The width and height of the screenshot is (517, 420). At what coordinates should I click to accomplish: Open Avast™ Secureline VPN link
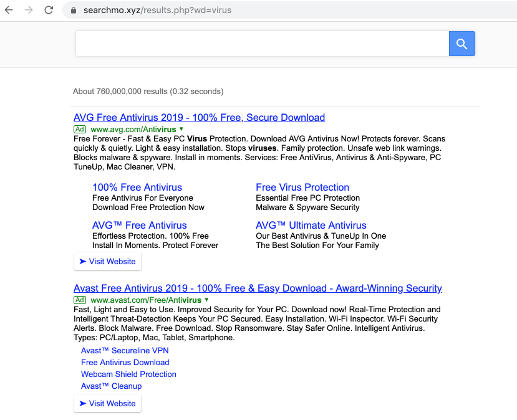point(125,351)
